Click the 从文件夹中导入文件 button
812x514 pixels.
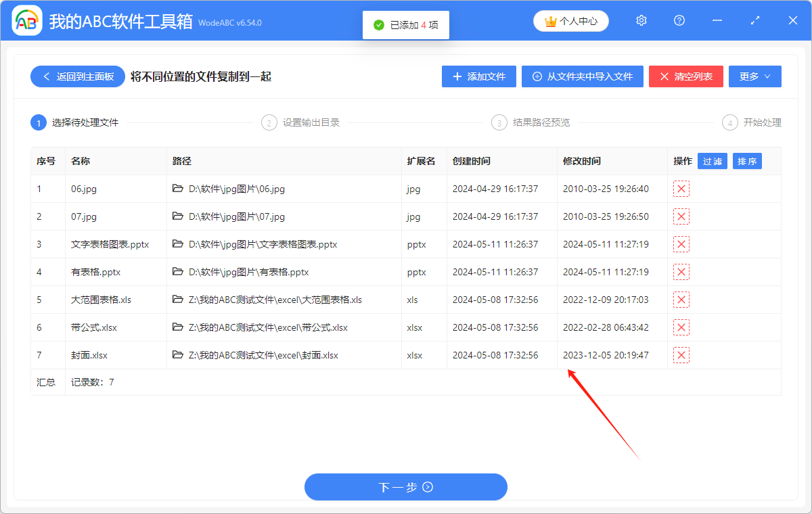(582, 76)
